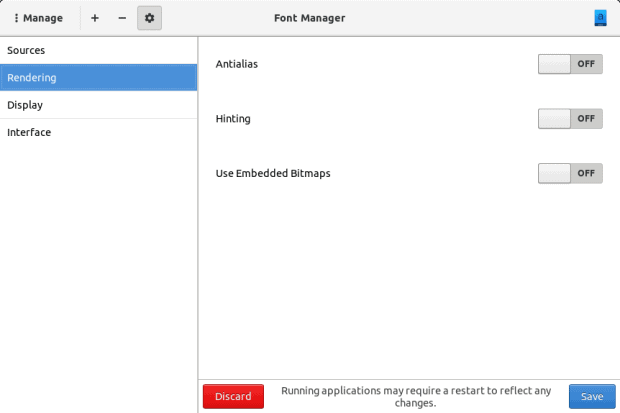Click the red Discard button

(x=233, y=396)
